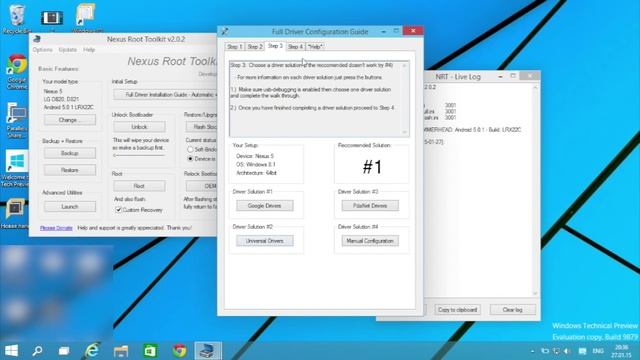
Task: Open Update menu in Nexus Root Toolkit
Action: (x=68, y=50)
